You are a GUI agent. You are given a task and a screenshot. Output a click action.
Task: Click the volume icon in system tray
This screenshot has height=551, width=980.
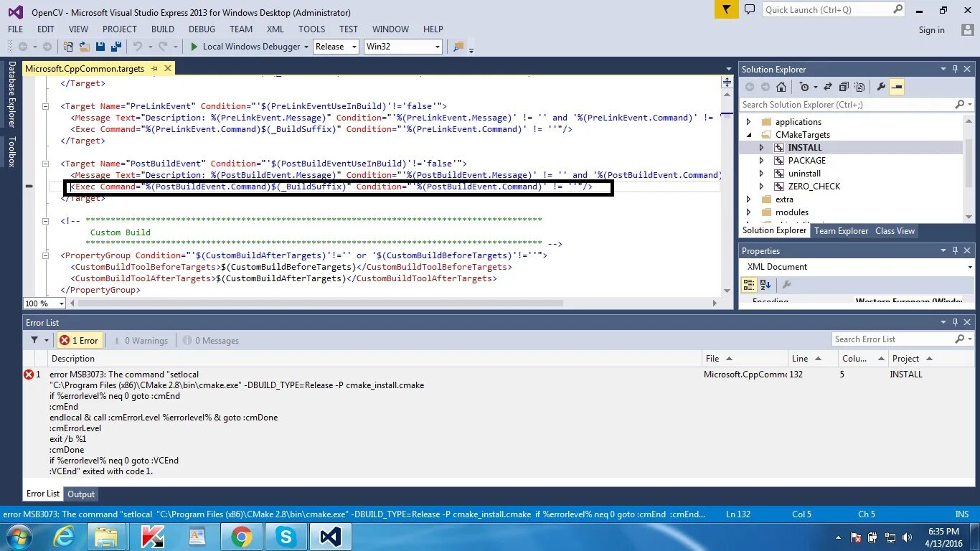point(908,537)
